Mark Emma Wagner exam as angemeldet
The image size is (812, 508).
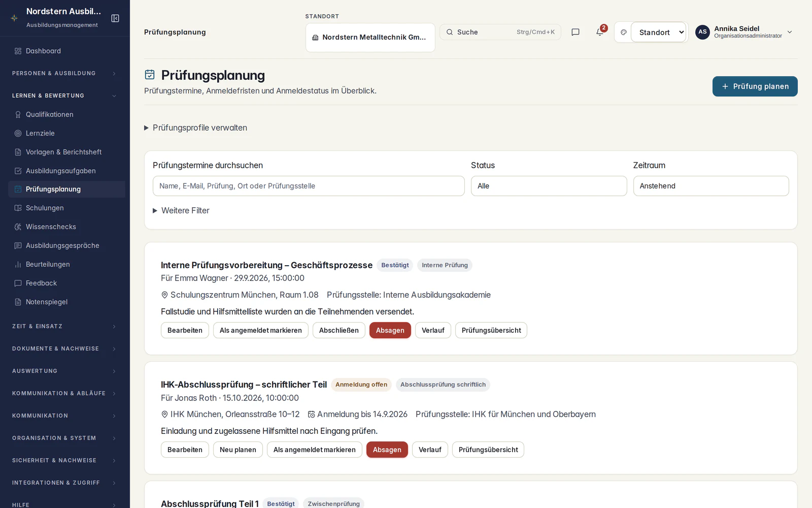(261, 330)
